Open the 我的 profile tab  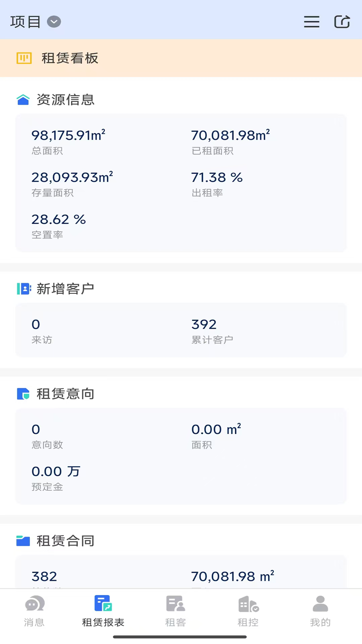pyautogui.click(x=320, y=611)
